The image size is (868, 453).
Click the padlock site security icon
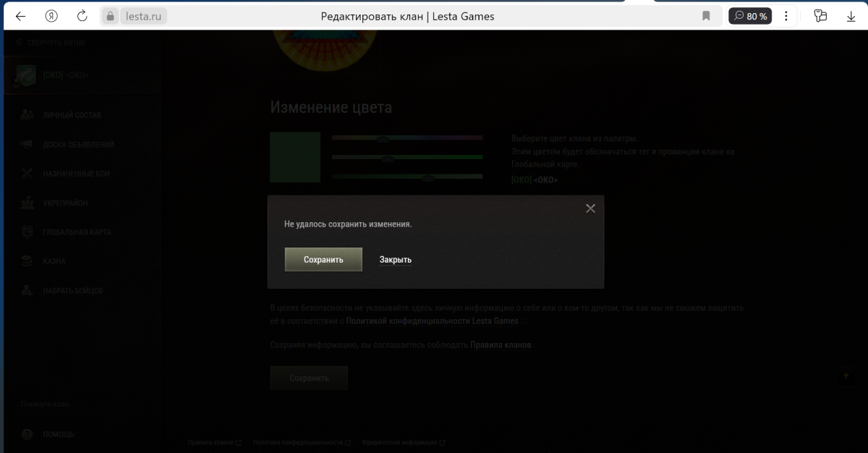(x=110, y=16)
